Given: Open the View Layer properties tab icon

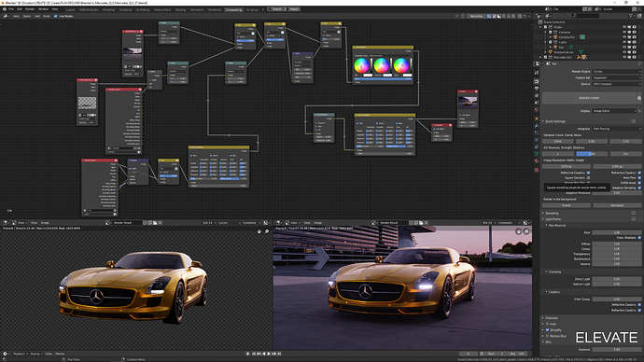Looking at the screenshot, I should coord(537,95).
